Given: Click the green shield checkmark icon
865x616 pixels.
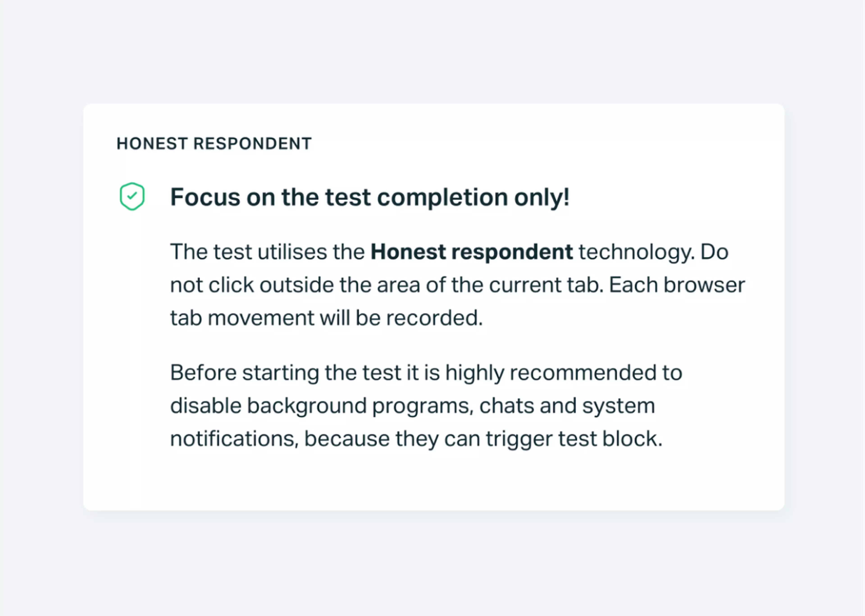Looking at the screenshot, I should 132,196.
